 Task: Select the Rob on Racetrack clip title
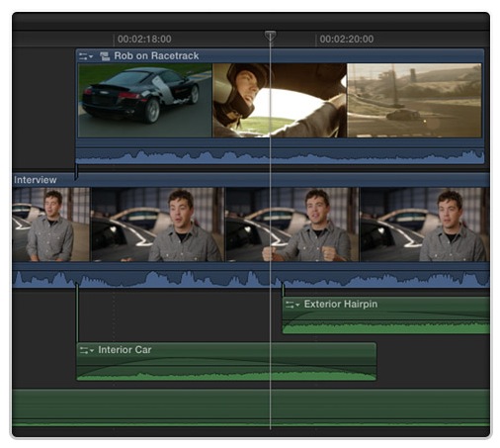[x=156, y=56]
